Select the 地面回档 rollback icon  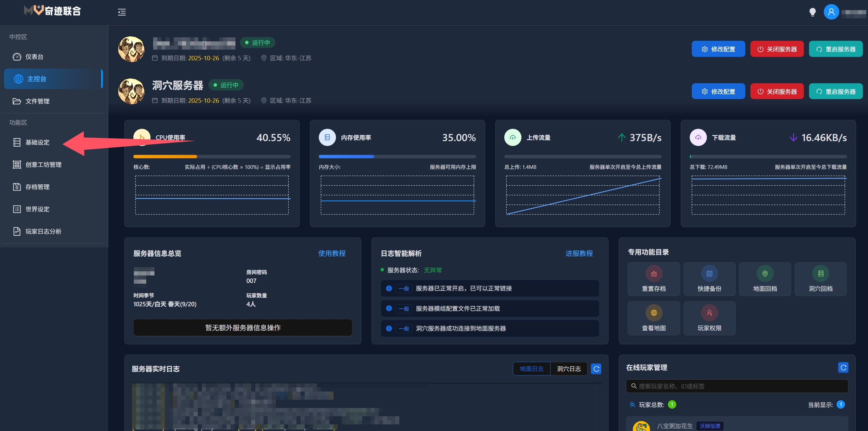click(765, 274)
